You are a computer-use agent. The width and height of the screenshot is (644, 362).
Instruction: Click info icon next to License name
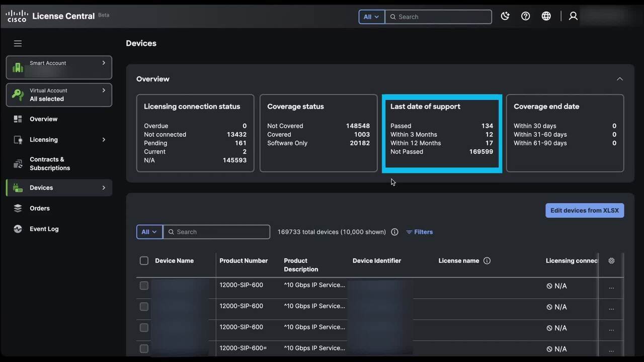coord(487,260)
